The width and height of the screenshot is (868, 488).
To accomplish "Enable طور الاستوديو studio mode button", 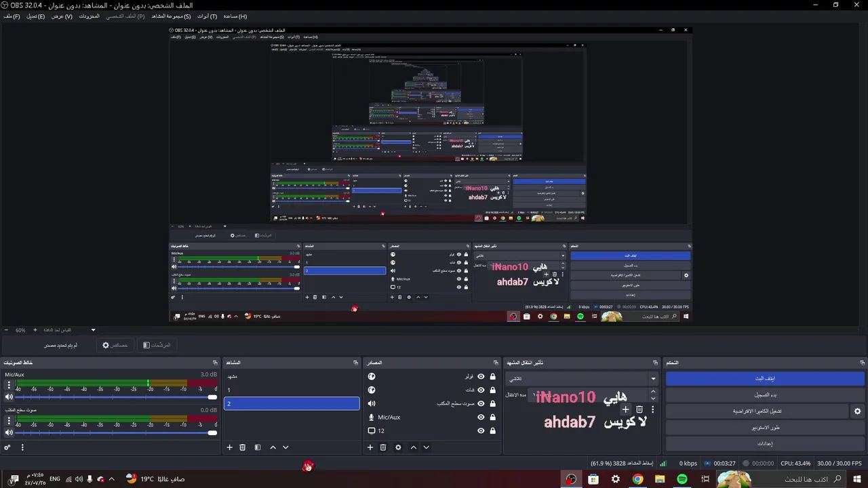I will 765,428.
